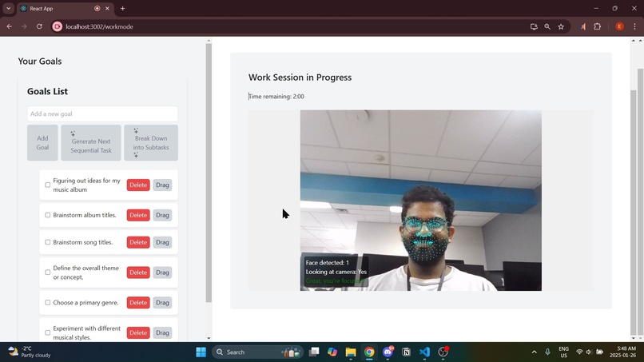This screenshot has height=362, width=644.
Task: Click the pinned orange extension icon
Action: click(582, 26)
